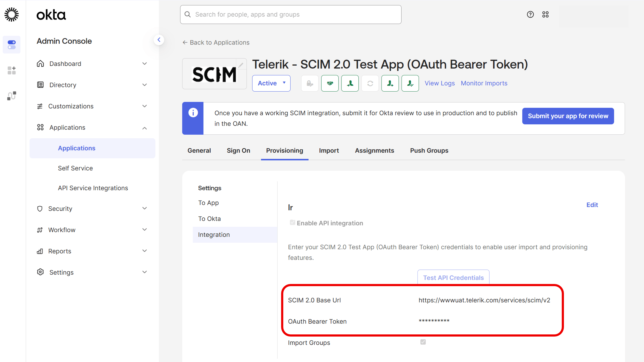Open the Push Groups tab
The width and height of the screenshot is (644, 362).
pyautogui.click(x=429, y=150)
